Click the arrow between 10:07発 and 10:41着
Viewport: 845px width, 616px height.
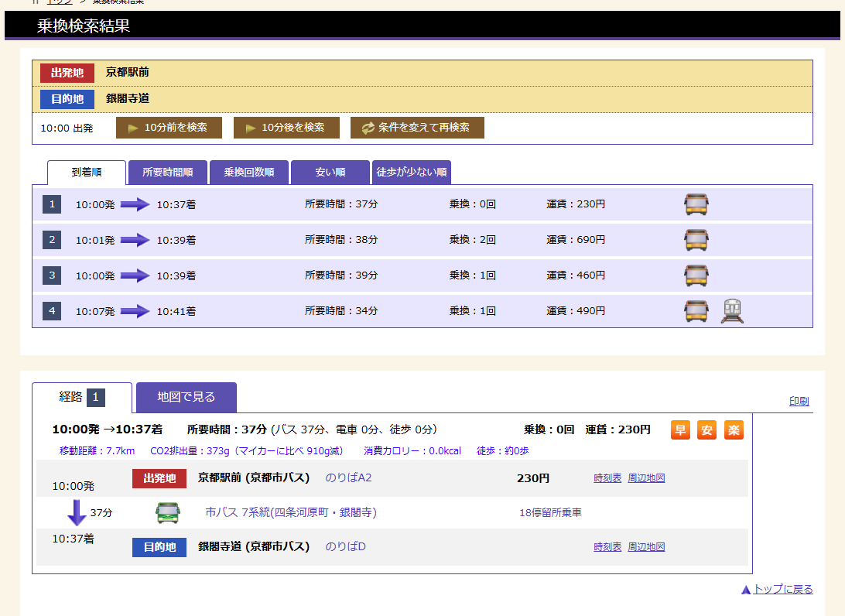(x=135, y=311)
